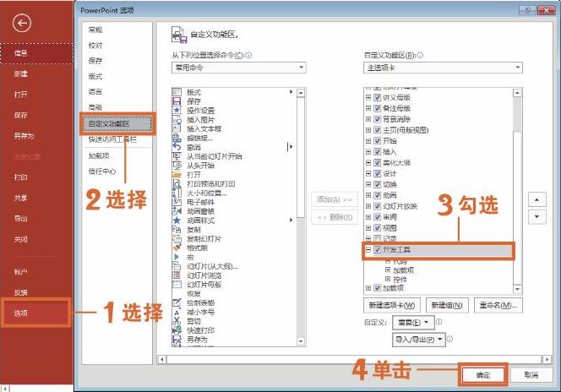
Task: Uncheck the 幻灯片放映 checkbox
Action: [378, 206]
